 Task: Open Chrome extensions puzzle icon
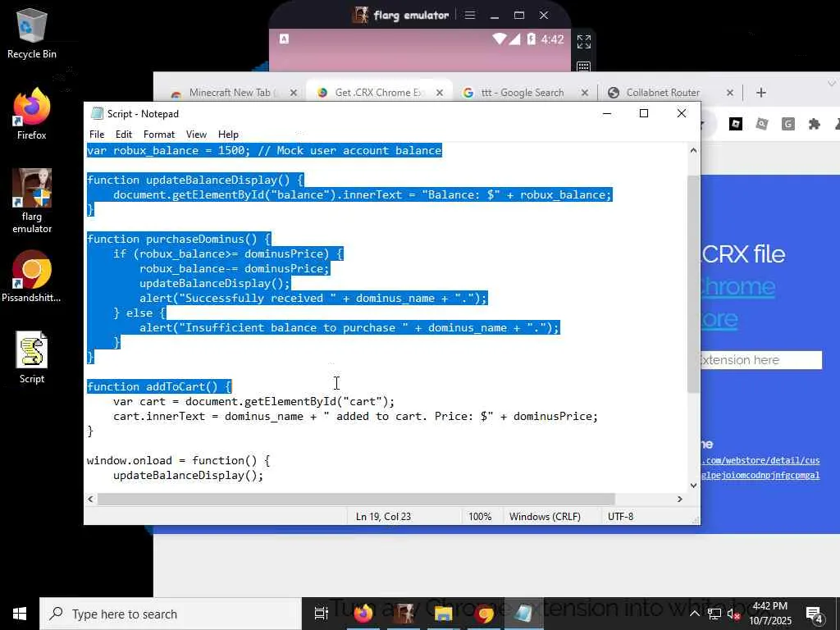click(x=814, y=125)
